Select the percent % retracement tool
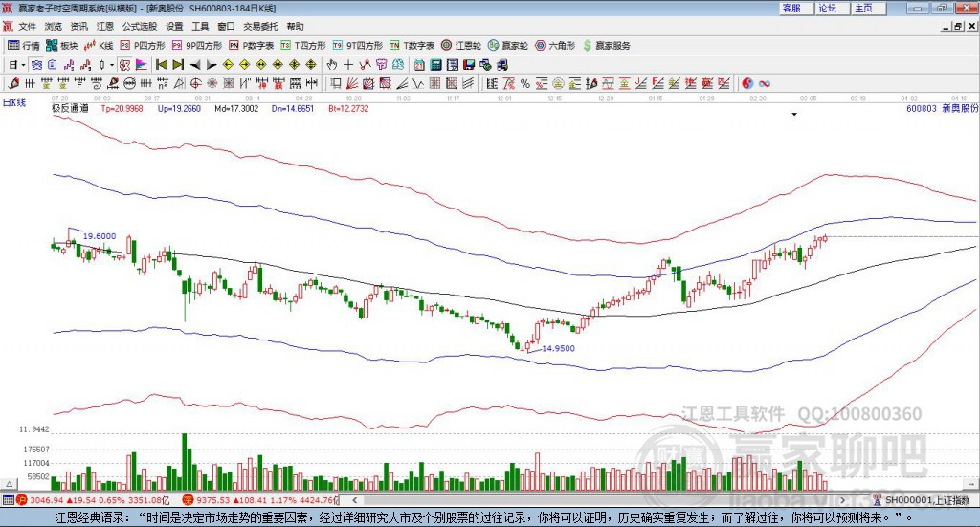This screenshot has height=527, width=980. point(525,83)
